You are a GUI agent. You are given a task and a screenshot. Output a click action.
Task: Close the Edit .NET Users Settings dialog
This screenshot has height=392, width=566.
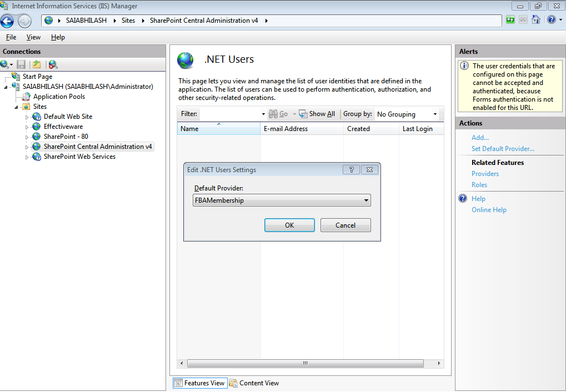[369, 170]
